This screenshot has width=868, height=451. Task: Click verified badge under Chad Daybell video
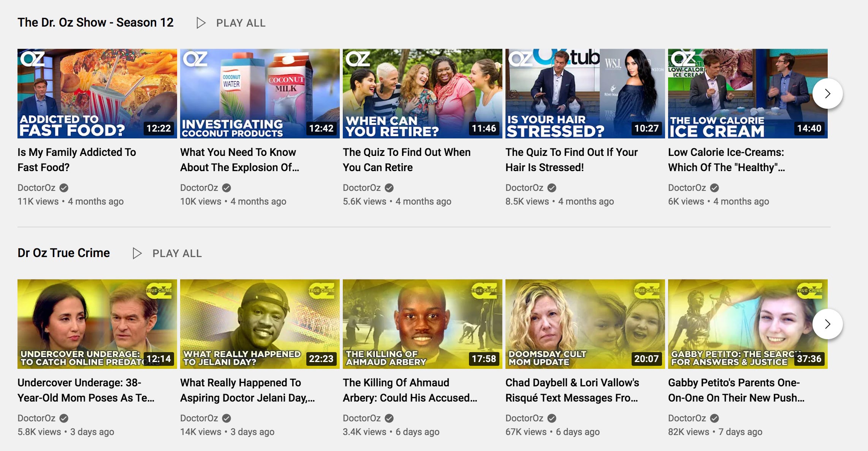tap(552, 418)
